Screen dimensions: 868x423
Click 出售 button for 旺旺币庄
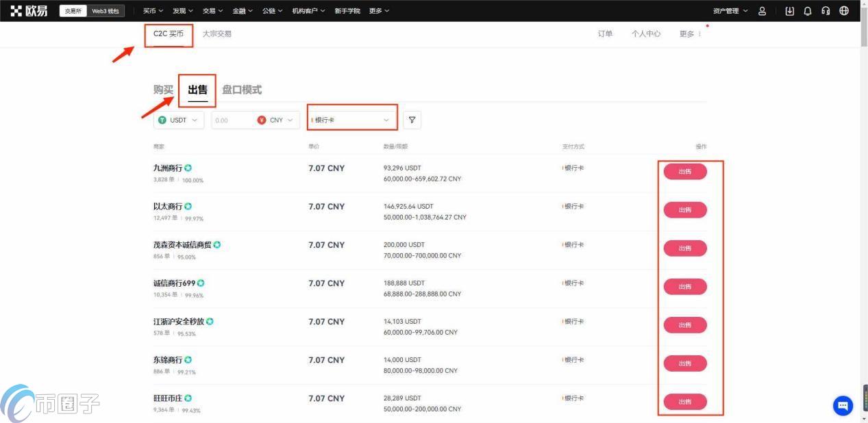pyautogui.click(x=685, y=402)
